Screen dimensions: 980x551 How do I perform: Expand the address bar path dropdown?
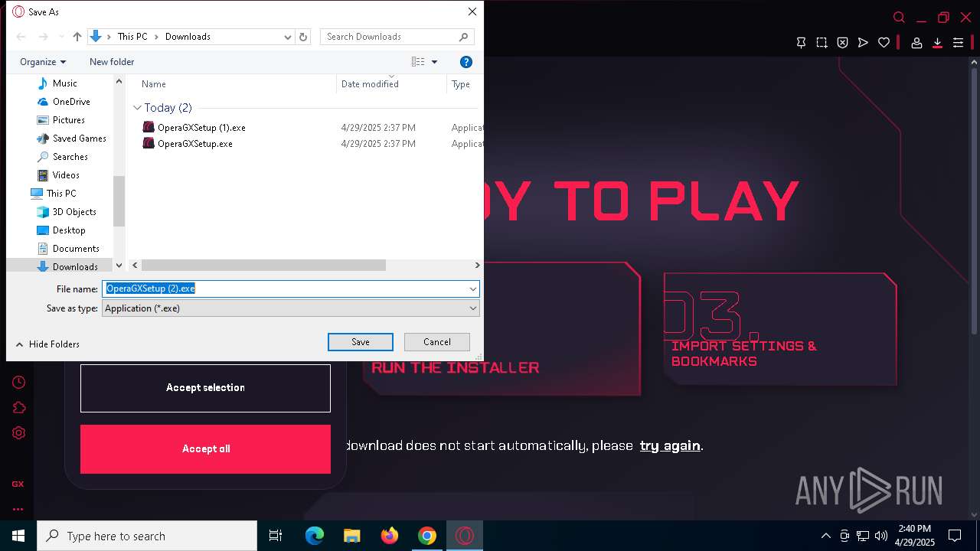click(x=288, y=37)
